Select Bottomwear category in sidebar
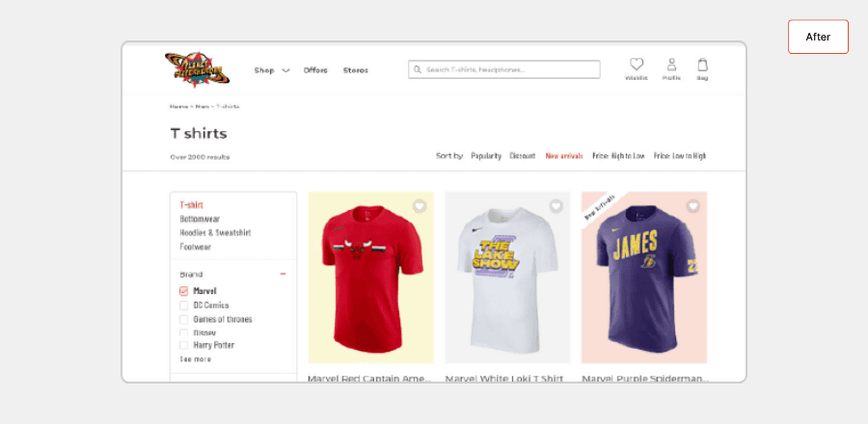The image size is (868, 424). pos(200,219)
